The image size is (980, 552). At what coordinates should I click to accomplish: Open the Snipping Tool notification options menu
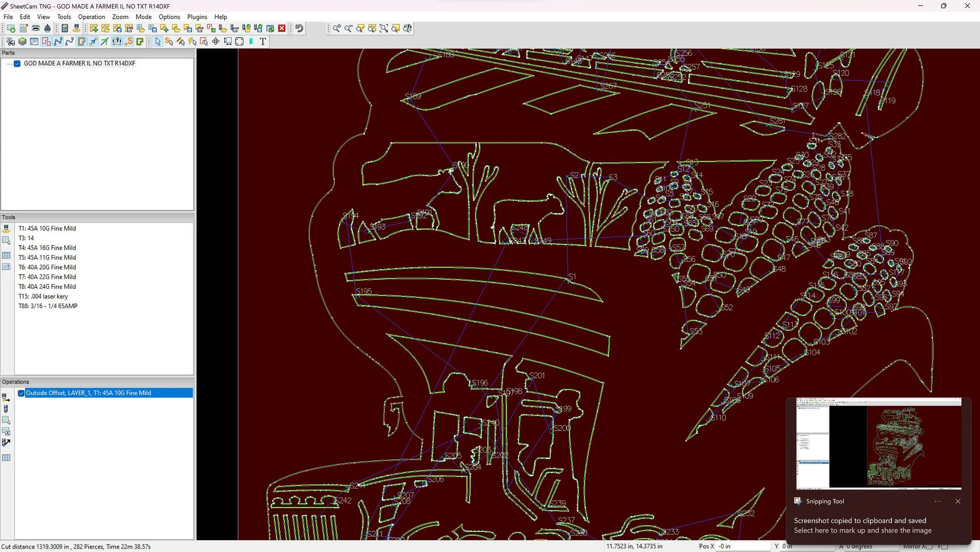(x=937, y=501)
